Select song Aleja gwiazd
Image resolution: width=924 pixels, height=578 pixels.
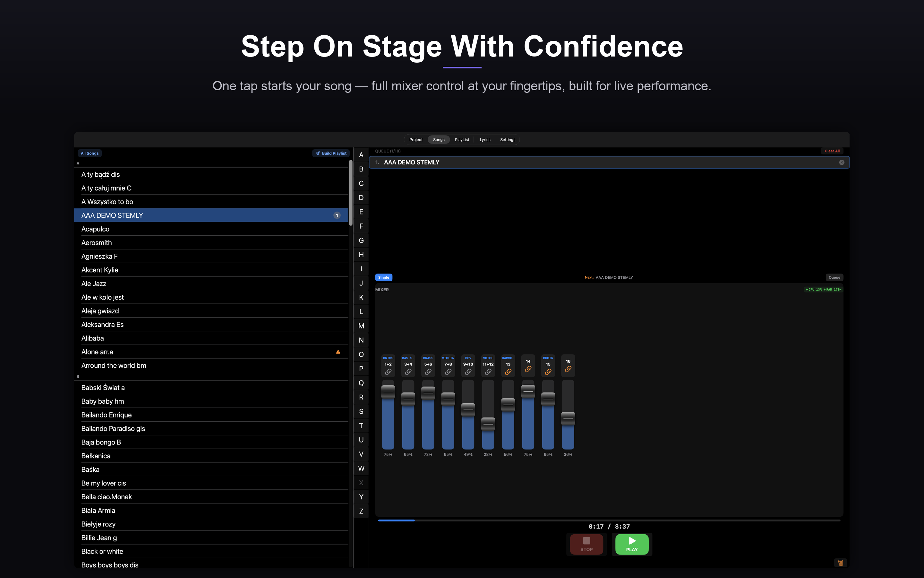211,311
